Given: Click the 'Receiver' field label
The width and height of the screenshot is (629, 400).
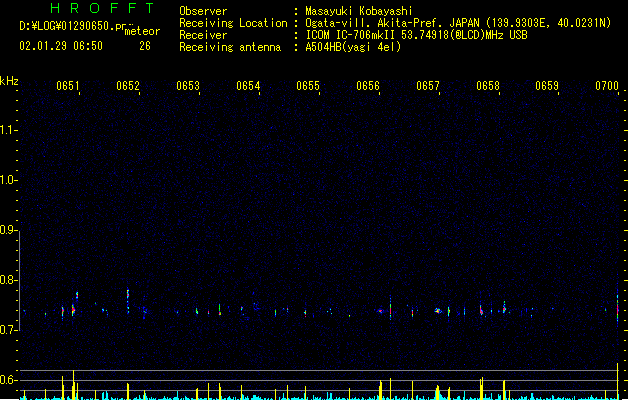Looking at the screenshot, I should click(203, 35).
